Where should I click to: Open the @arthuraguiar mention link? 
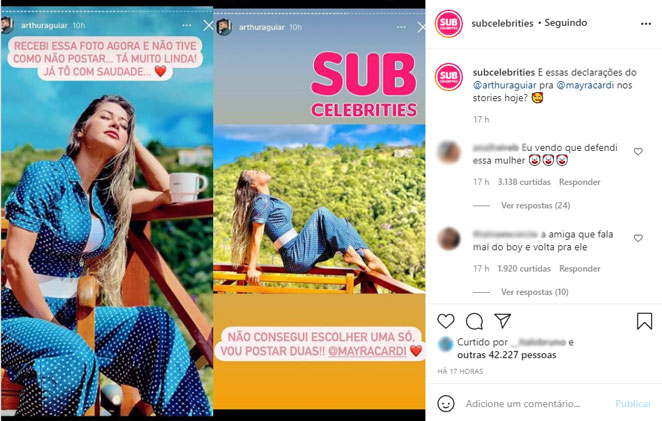[504, 85]
